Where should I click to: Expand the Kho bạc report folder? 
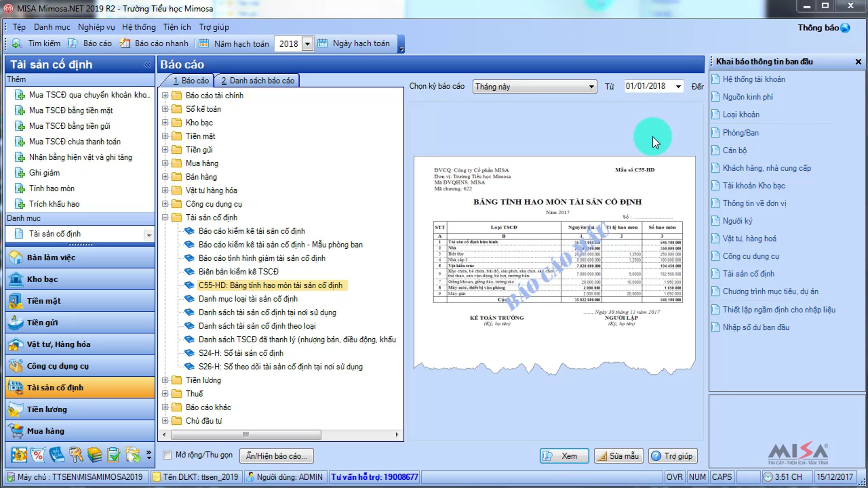pos(165,123)
